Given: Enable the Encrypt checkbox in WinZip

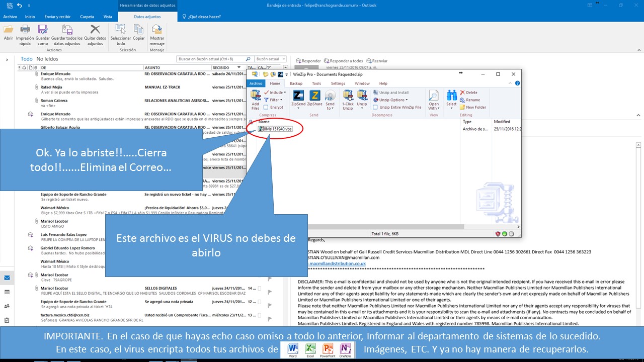Looking at the screenshot, I should (266, 107).
